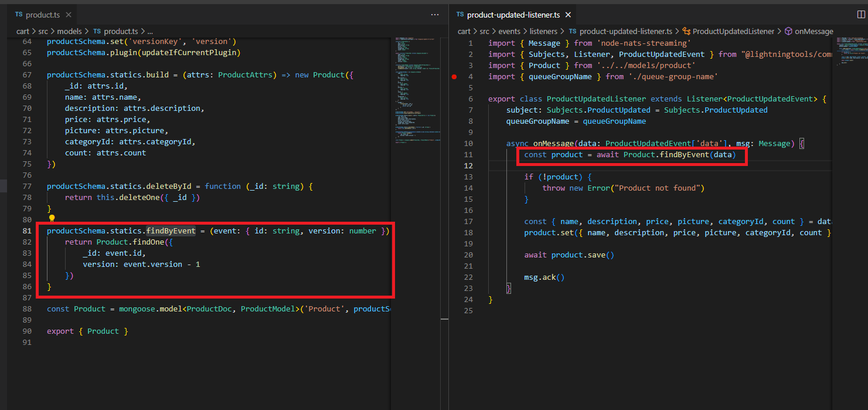
Task: Click the onMessage method breadcrumb cube icon
Action: [x=788, y=31]
